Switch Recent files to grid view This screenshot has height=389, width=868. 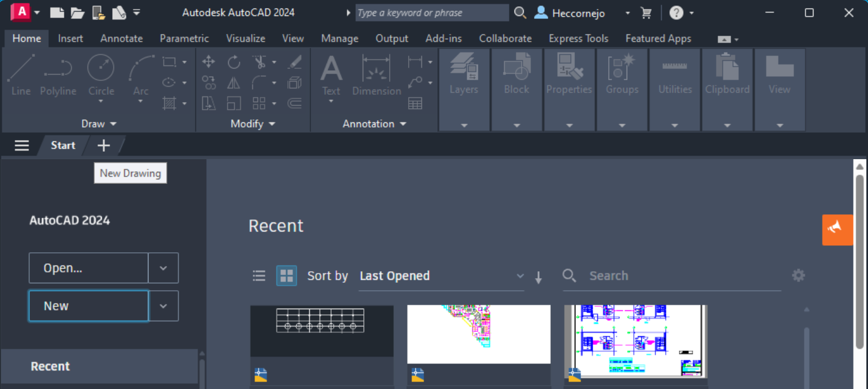tap(286, 276)
